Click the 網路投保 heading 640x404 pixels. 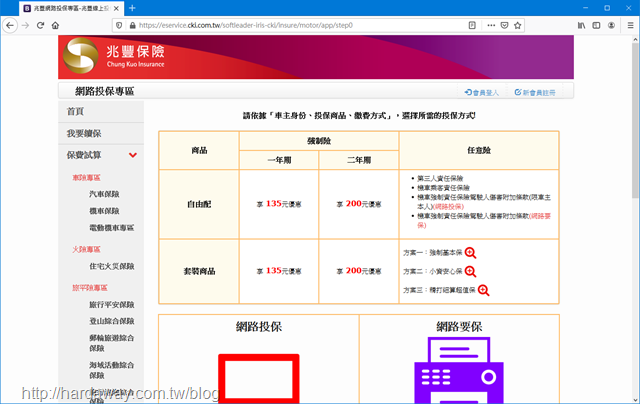pos(259,326)
